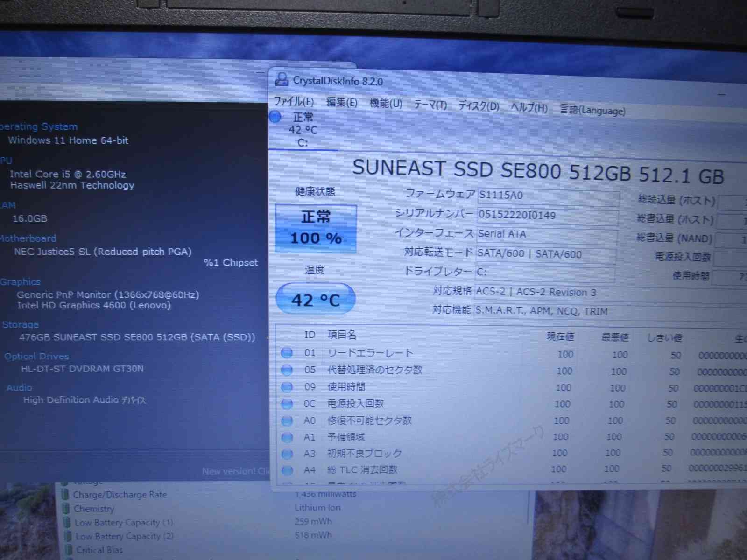Click the 42 °C temperature indicator

(315, 299)
